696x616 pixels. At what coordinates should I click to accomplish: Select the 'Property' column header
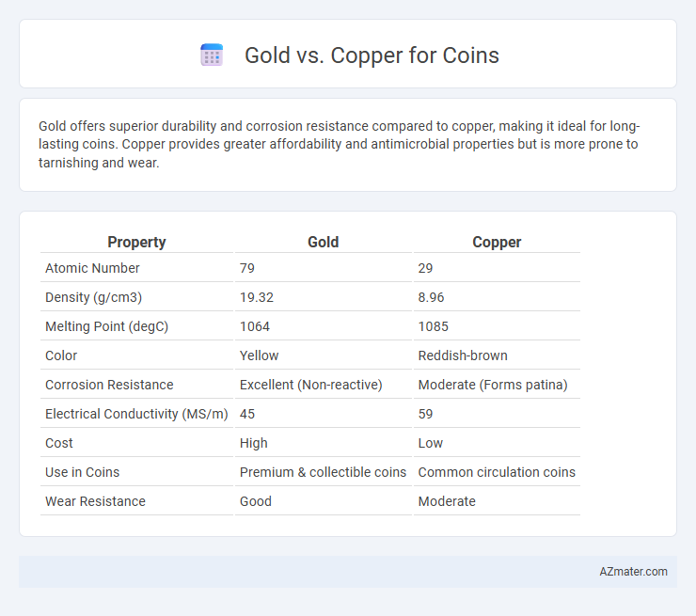coord(136,242)
